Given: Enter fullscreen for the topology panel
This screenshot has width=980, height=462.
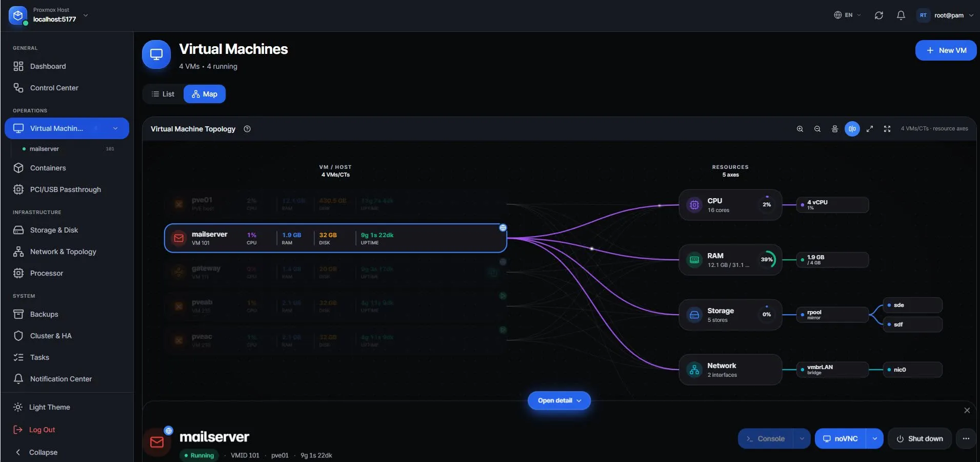Looking at the screenshot, I should tap(887, 129).
